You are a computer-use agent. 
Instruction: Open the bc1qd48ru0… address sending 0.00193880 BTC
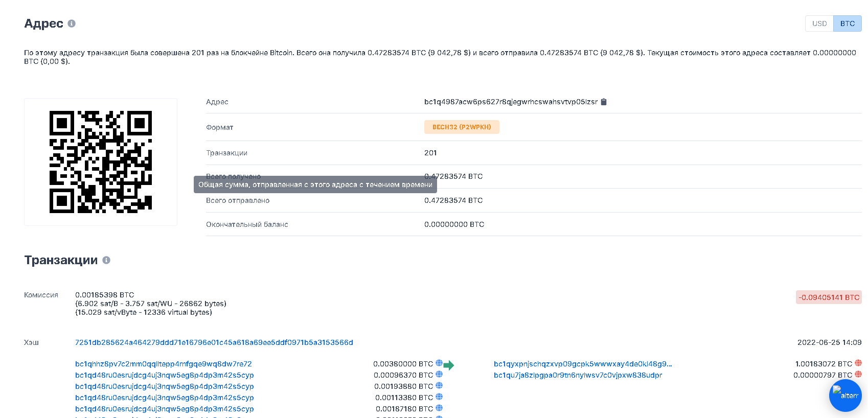pos(165,386)
